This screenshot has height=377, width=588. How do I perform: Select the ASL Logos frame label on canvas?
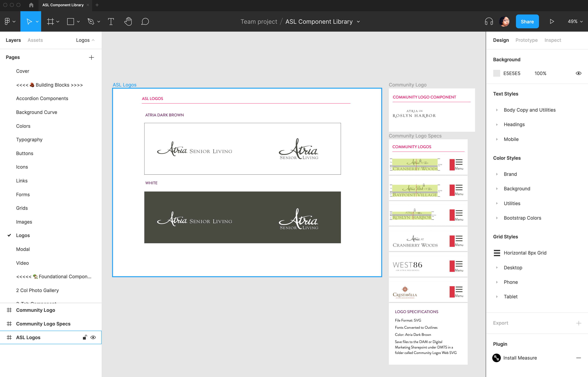pos(125,85)
